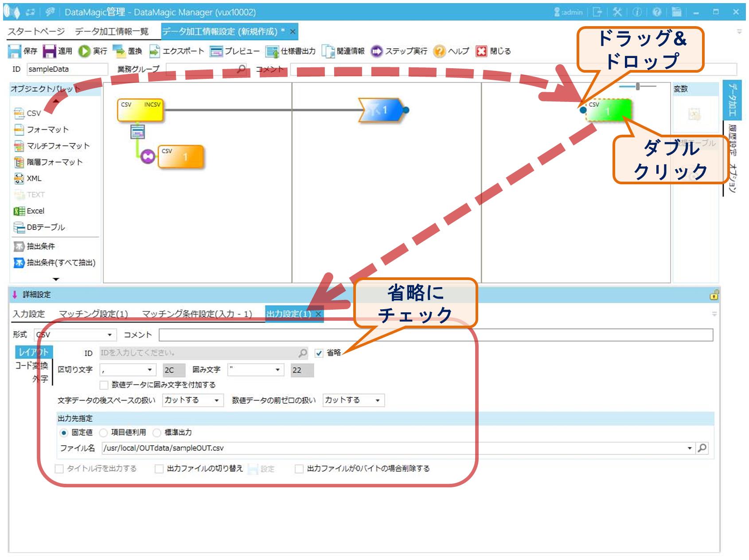Click the 保存 save icon

click(15, 51)
